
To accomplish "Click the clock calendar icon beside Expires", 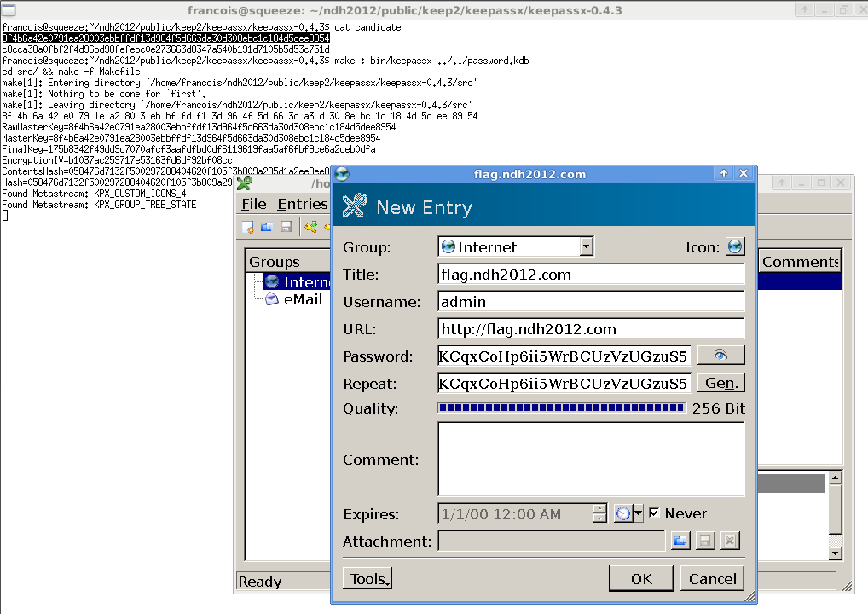I will [x=622, y=513].
